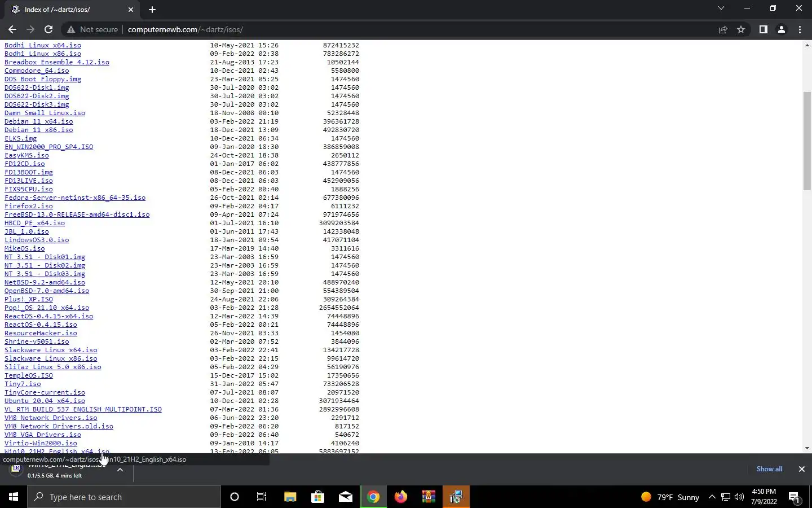The width and height of the screenshot is (812, 508).
Task: Download TempleOS.ISO
Action: click(x=29, y=375)
